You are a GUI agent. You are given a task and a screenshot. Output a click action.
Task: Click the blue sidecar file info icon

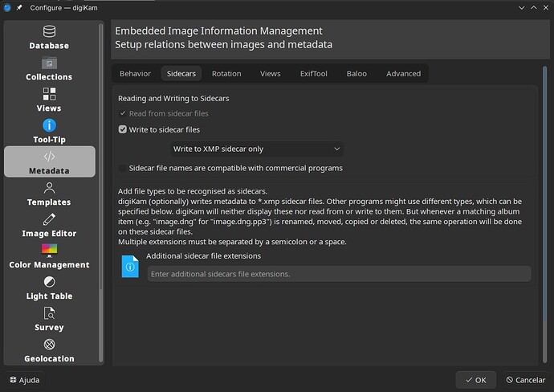(x=130, y=267)
